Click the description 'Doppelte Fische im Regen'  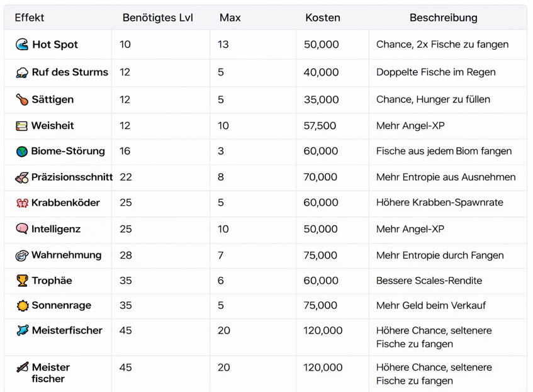[435, 72]
